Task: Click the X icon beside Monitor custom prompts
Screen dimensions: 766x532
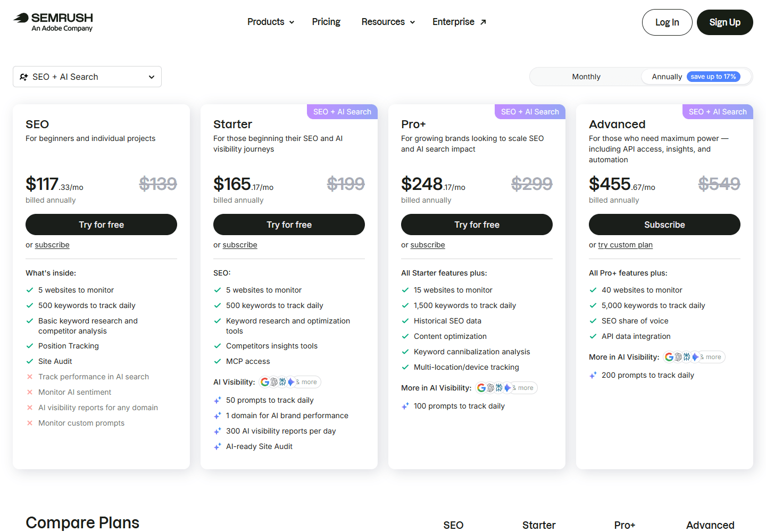Action: click(30, 423)
